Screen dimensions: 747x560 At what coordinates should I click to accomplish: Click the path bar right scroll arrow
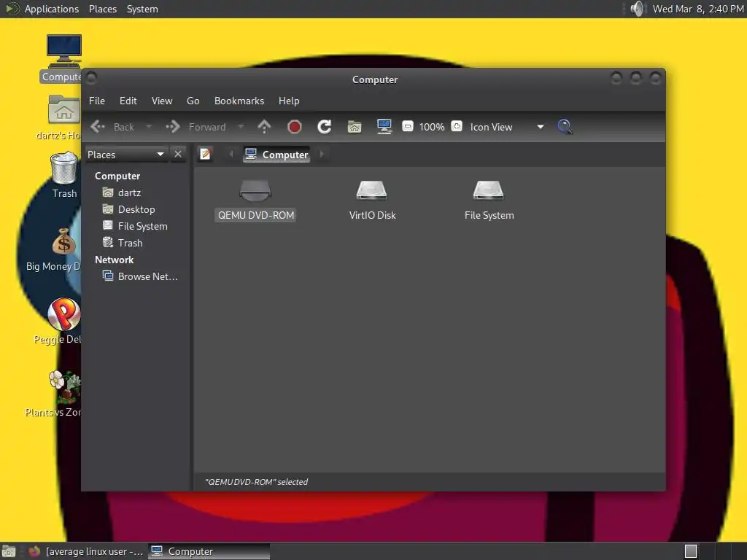[x=322, y=155]
